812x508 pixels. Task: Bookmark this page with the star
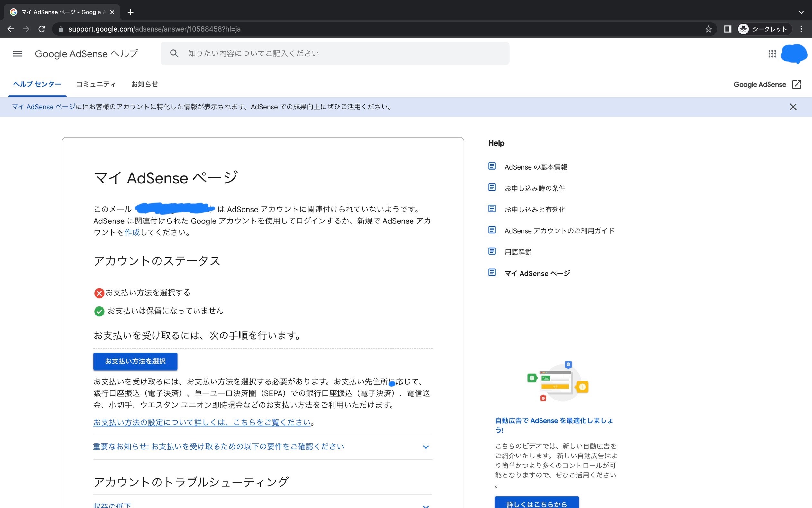click(x=708, y=29)
